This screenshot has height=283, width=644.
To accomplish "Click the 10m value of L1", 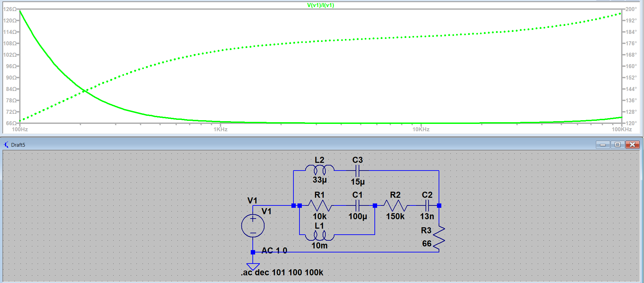I will 320,246.
